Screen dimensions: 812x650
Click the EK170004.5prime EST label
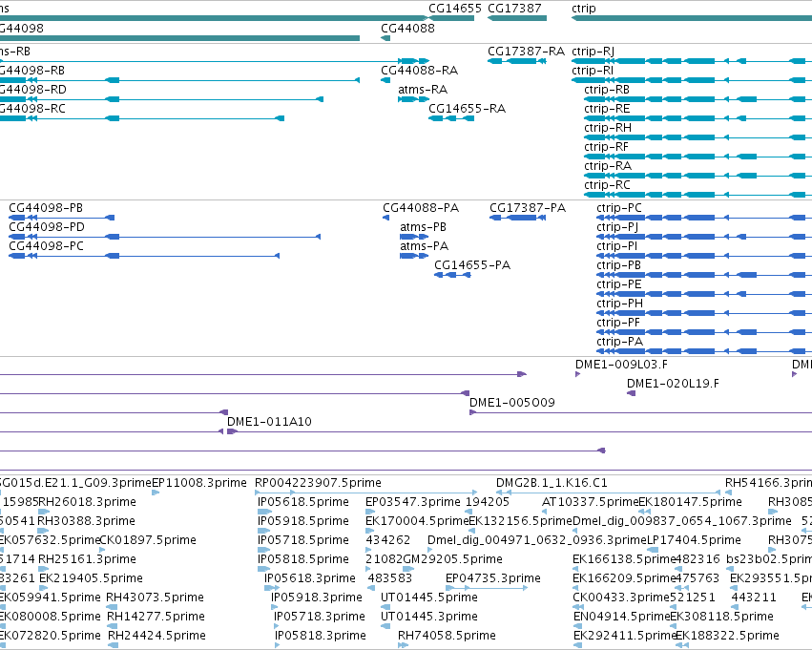pyautogui.click(x=417, y=521)
